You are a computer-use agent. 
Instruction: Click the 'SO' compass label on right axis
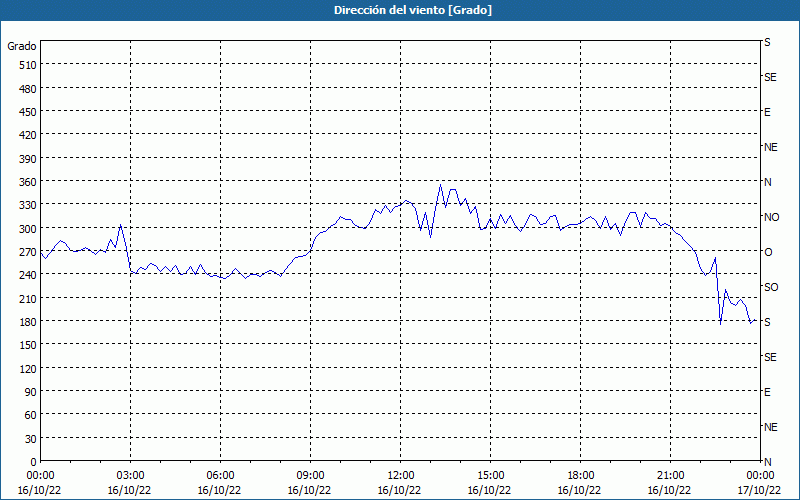tap(771, 287)
